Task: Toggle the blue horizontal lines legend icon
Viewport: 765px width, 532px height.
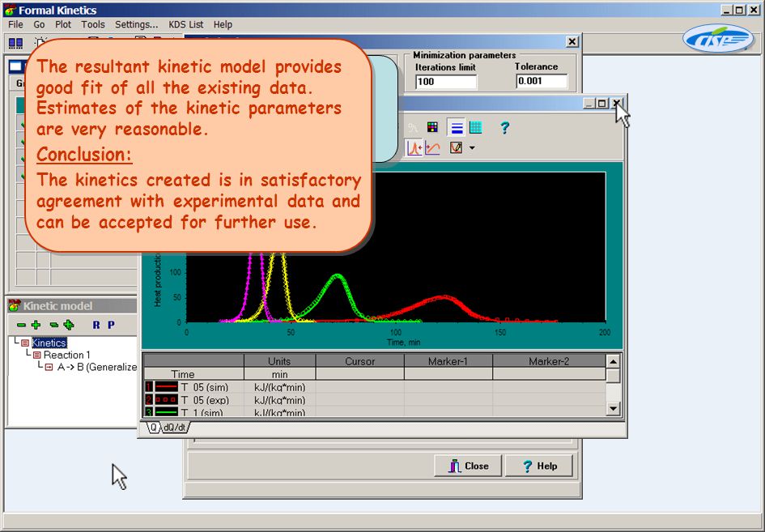Action: point(457,128)
